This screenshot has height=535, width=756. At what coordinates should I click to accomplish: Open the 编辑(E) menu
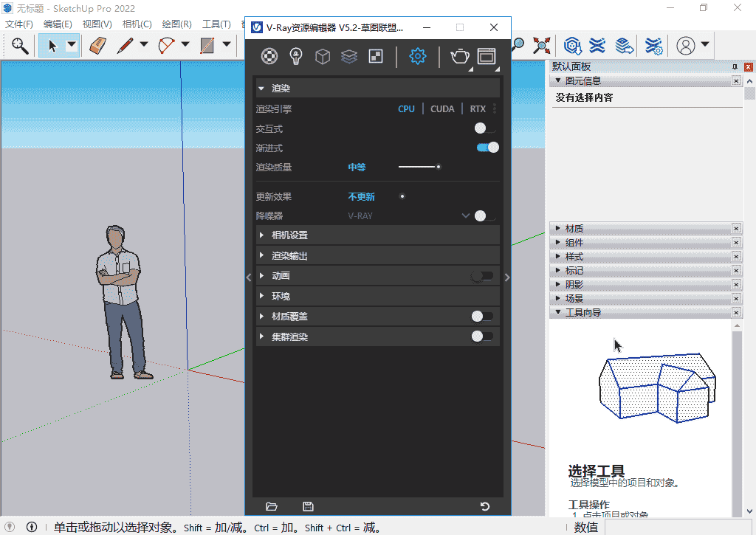[58, 24]
